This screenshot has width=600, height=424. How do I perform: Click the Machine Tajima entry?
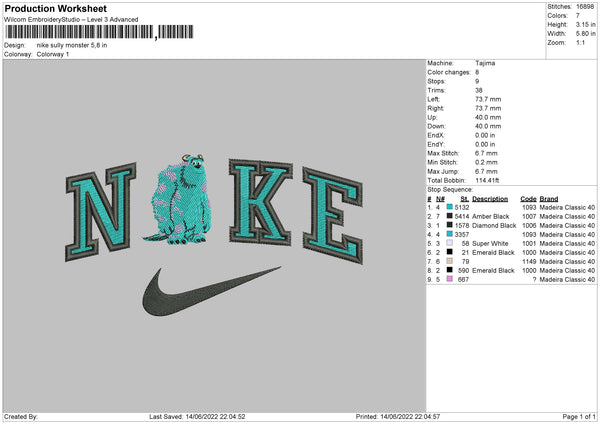point(461,63)
